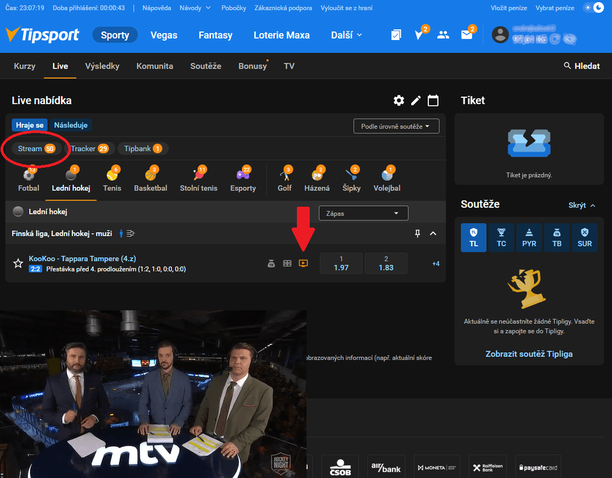Viewport: 612px width, 478px height.
Task: Click the edit pencil icon
Action: point(416,101)
